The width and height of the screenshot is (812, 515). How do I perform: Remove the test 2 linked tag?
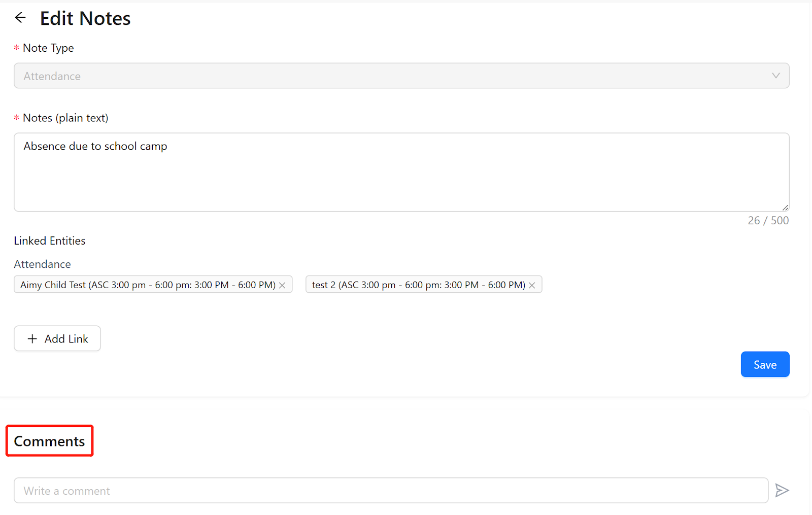pyautogui.click(x=532, y=285)
